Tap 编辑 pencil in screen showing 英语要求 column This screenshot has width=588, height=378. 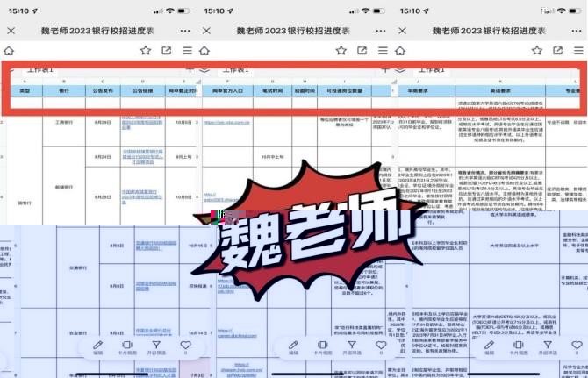pos(490,347)
